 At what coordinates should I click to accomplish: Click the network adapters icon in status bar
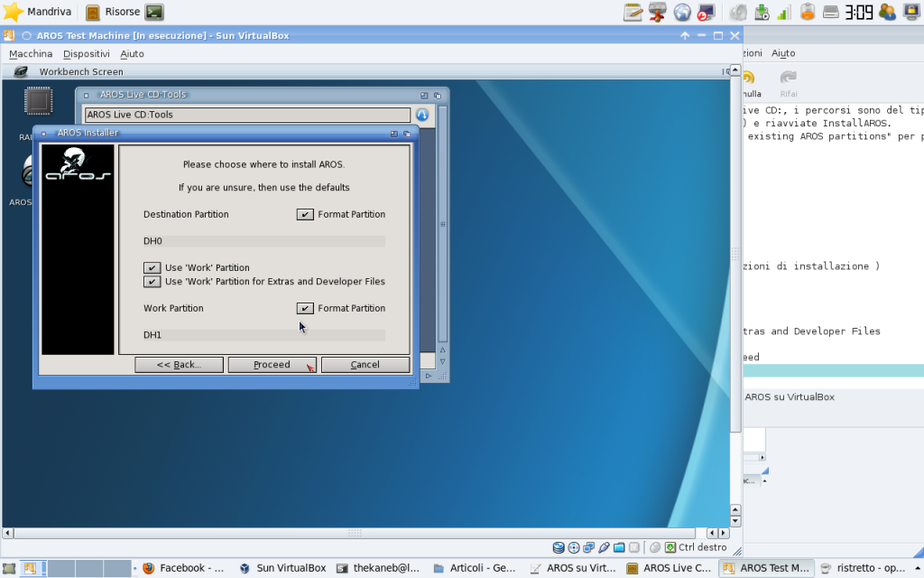click(588, 547)
